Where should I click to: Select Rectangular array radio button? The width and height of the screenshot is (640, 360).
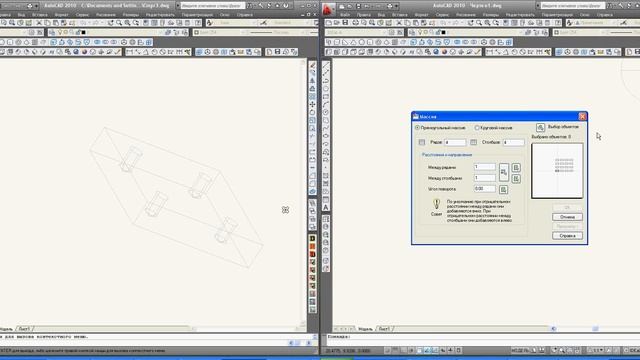[x=418, y=128]
